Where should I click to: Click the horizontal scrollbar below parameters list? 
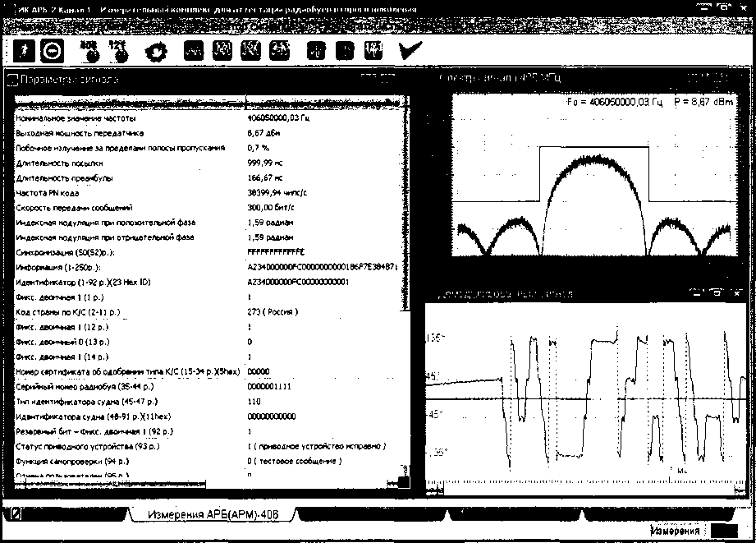pyautogui.click(x=205, y=484)
